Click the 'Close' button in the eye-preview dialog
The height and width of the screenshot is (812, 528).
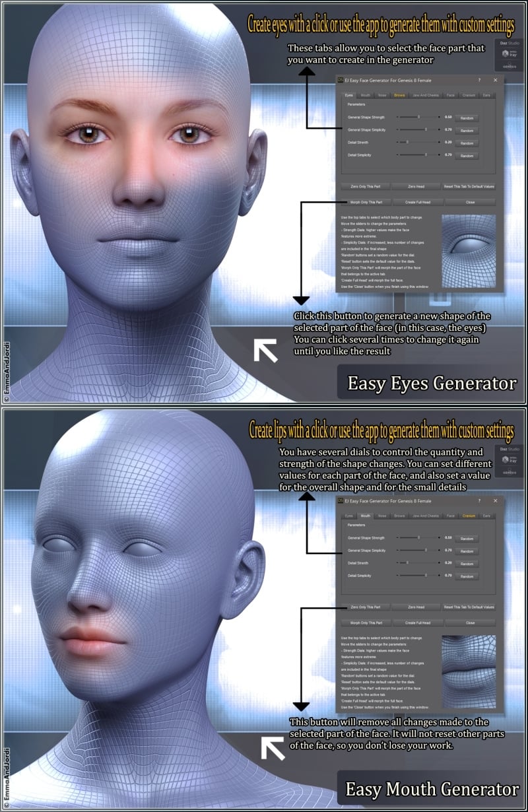coord(471,202)
